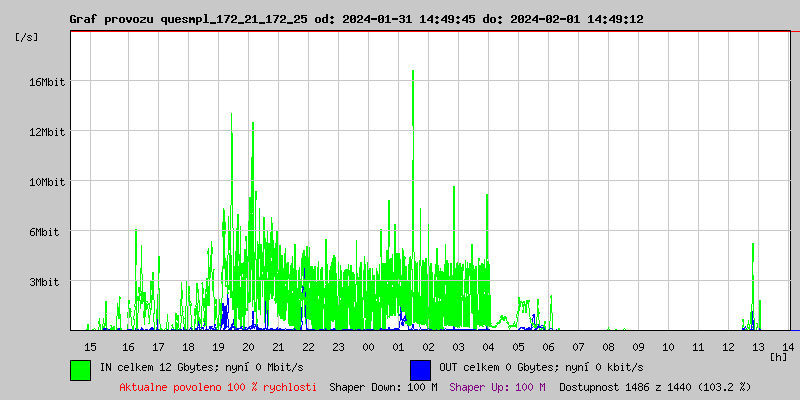Click the 12Mbit y-axis label
The width and height of the screenshot is (800, 400).
pyautogui.click(x=47, y=132)
